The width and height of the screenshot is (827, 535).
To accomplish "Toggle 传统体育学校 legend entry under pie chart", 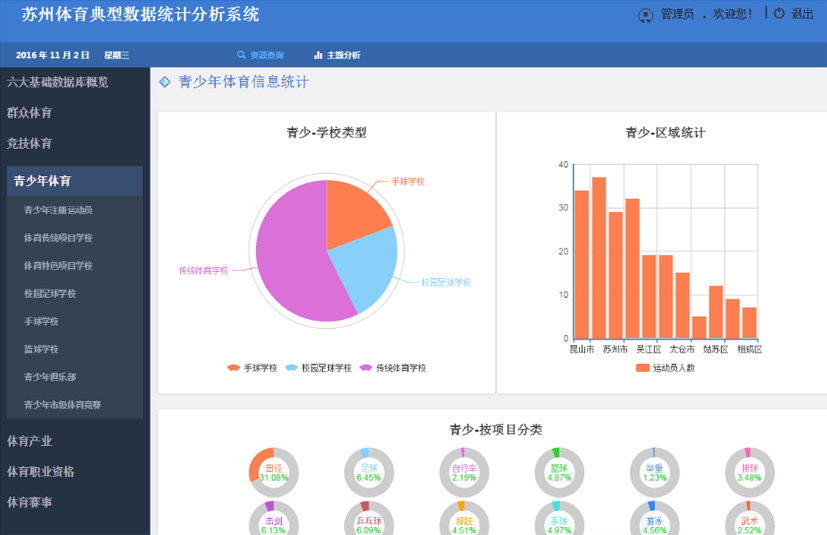I will (393, 368).
